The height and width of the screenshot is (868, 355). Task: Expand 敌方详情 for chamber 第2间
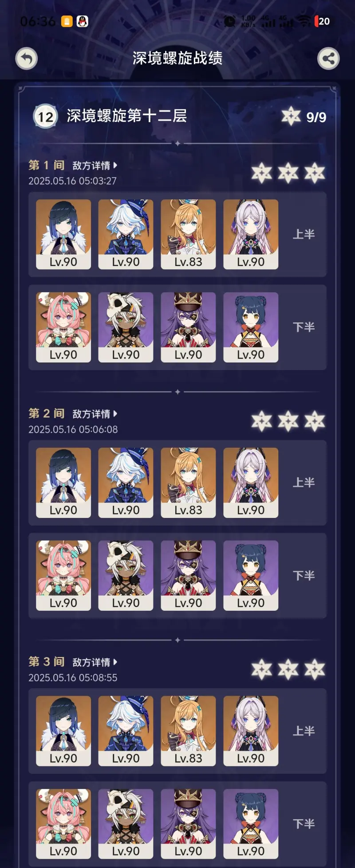(95, 414)
